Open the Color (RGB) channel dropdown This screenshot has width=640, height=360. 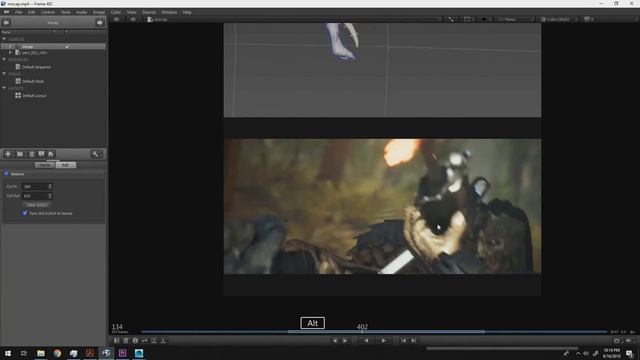[558, 19]
